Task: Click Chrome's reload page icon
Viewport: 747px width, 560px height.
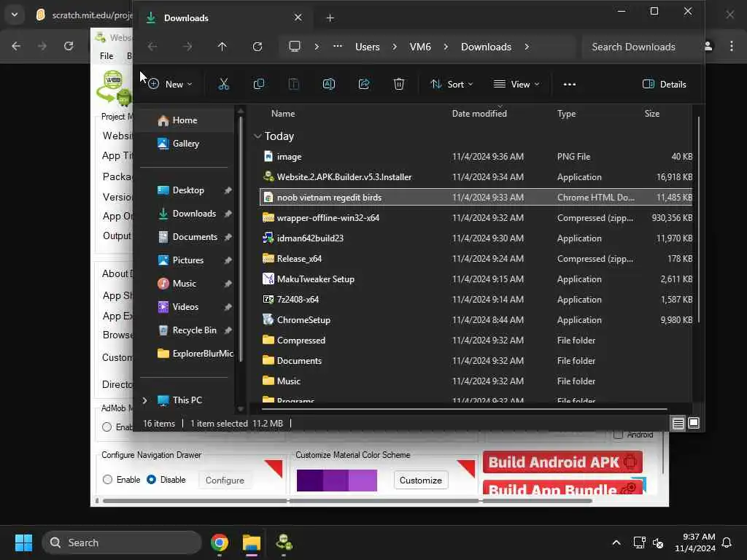Action: click(69, 46)
